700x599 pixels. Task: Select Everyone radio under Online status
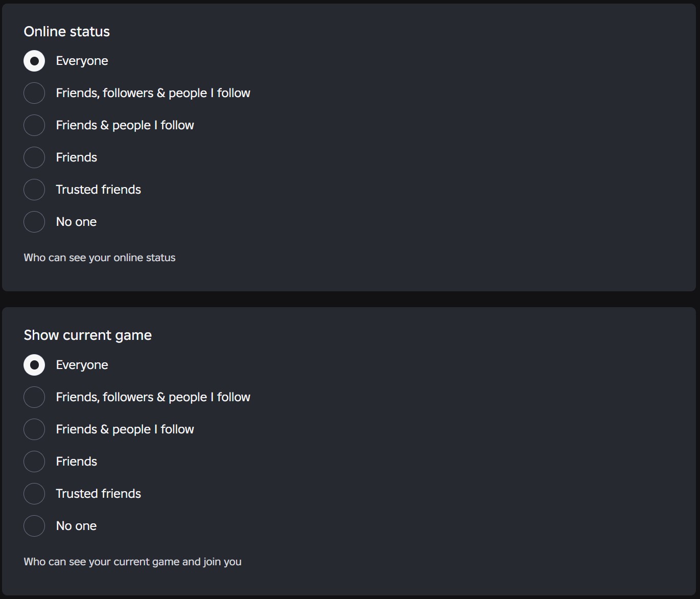[x=34, y=61]
